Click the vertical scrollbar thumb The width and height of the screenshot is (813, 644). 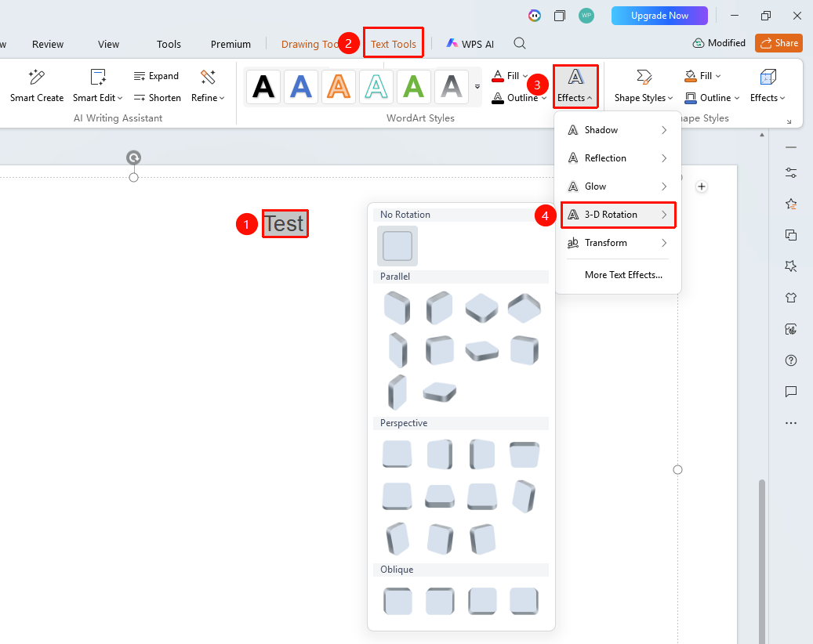click(762, 563)
